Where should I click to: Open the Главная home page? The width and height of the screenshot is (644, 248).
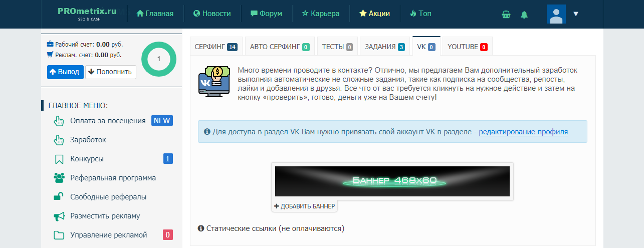[x=155, y=14]
